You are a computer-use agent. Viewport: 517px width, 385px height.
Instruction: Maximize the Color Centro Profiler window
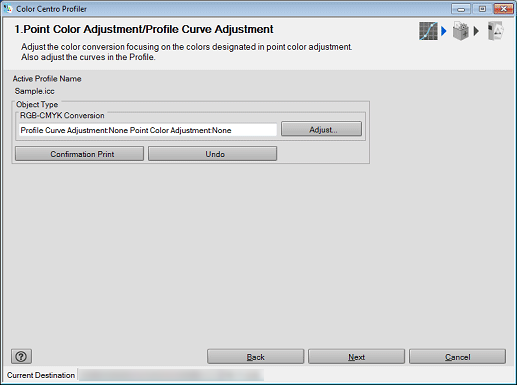tap(482, 9)
